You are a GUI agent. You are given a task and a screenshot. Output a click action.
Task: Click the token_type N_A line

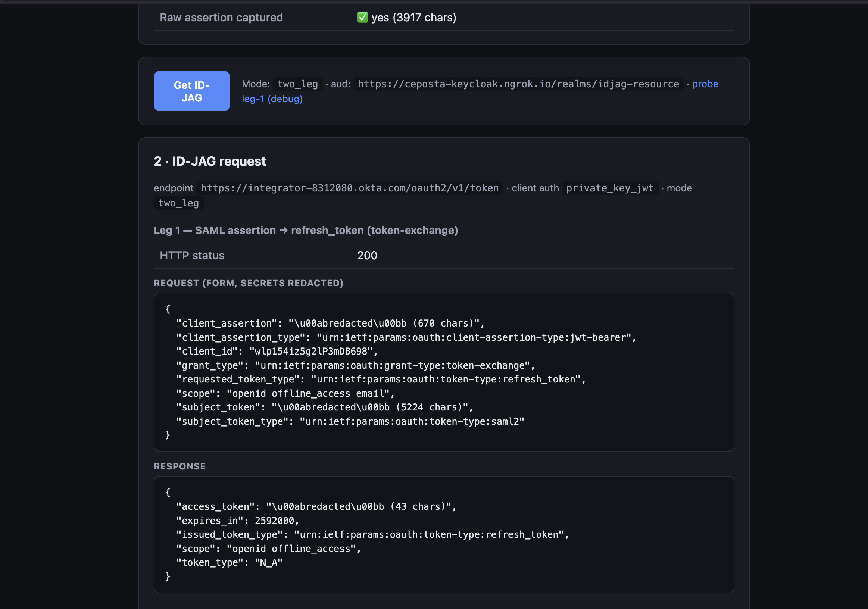coord(229,563)
